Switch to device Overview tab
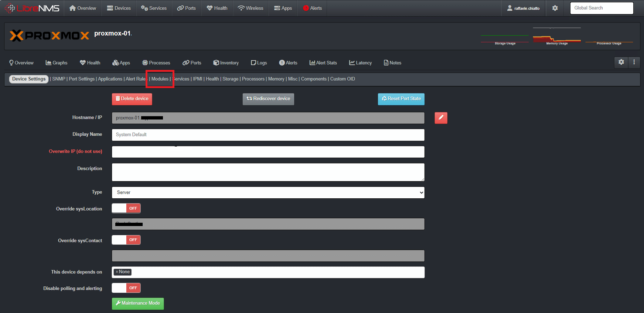This screenshot has width=644, height=313. [x=21, y=63]
